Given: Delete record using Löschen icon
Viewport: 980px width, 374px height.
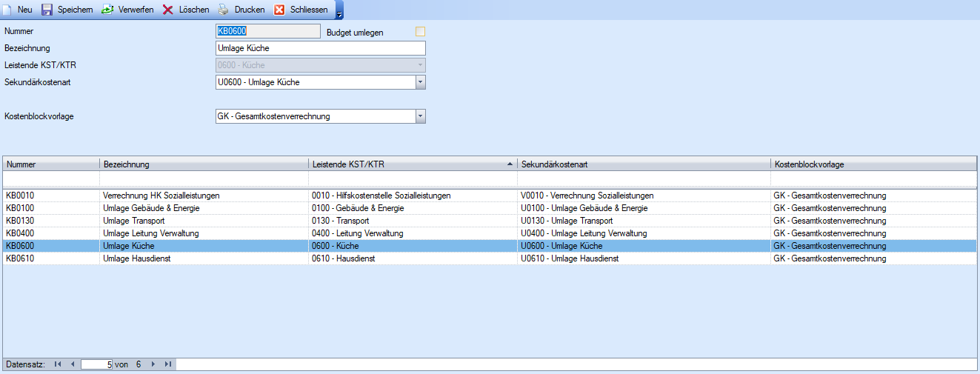Looking at the screenshot, I should [168, 10].
